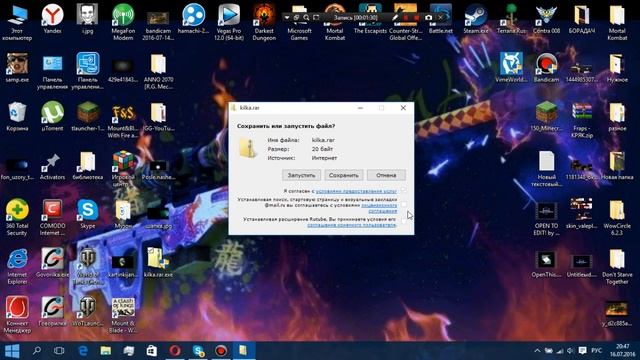Open the 'условиями предоставления услуг' link
This screenshot has height=360, width=640.
(356, 191)
